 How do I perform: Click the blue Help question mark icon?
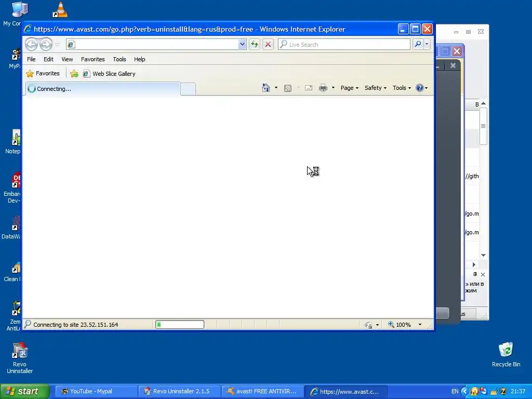coord(420,88)
